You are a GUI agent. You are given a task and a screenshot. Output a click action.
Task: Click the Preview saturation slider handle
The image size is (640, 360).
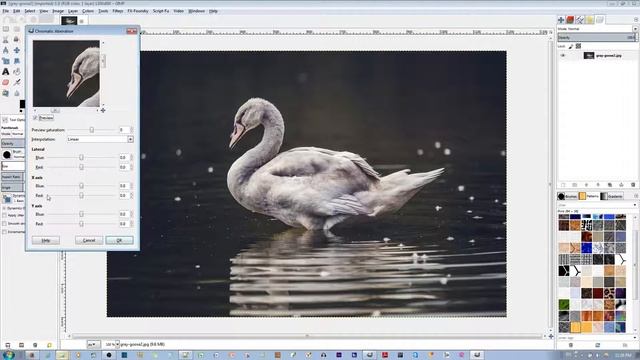(92, 130)
